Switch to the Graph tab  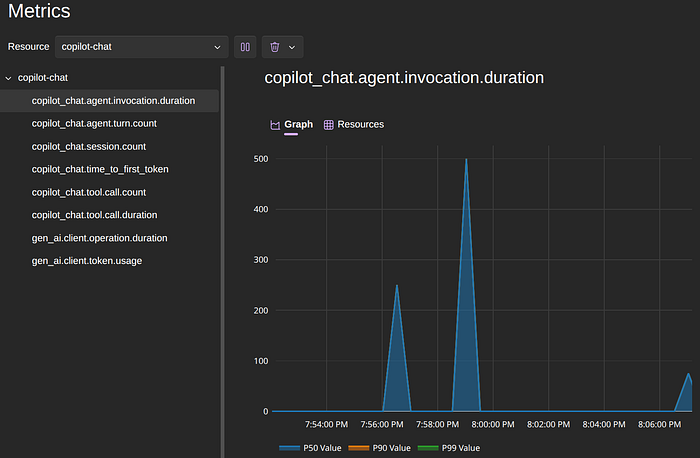(292, 125)
